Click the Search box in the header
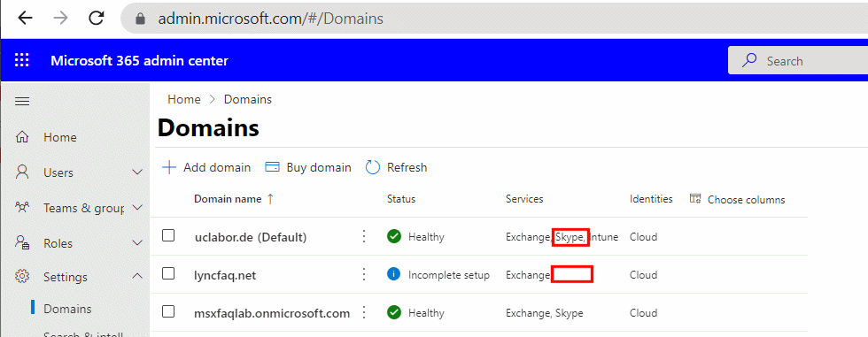The width and height of the screenshot is (868, 337). click(798, 60)
